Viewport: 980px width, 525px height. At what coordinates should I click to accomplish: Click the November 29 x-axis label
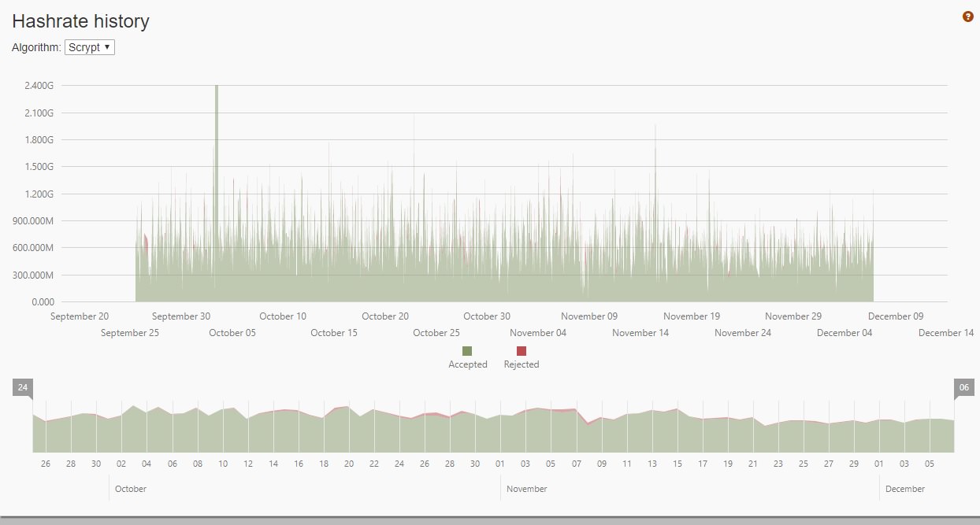click(793, 316)
